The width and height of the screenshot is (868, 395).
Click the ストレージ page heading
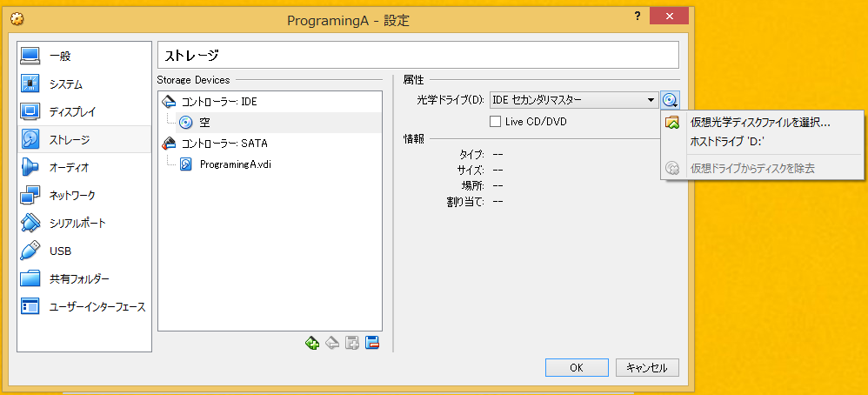(191, 56)
